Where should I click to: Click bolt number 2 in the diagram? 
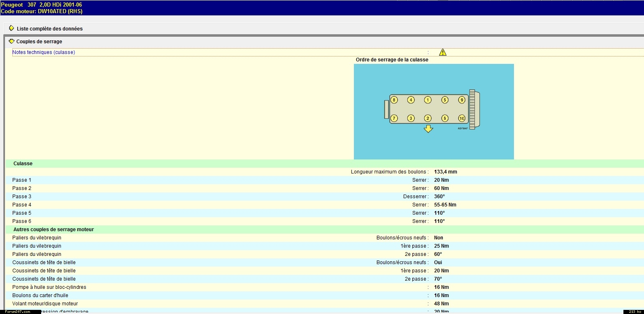(428, 118)
